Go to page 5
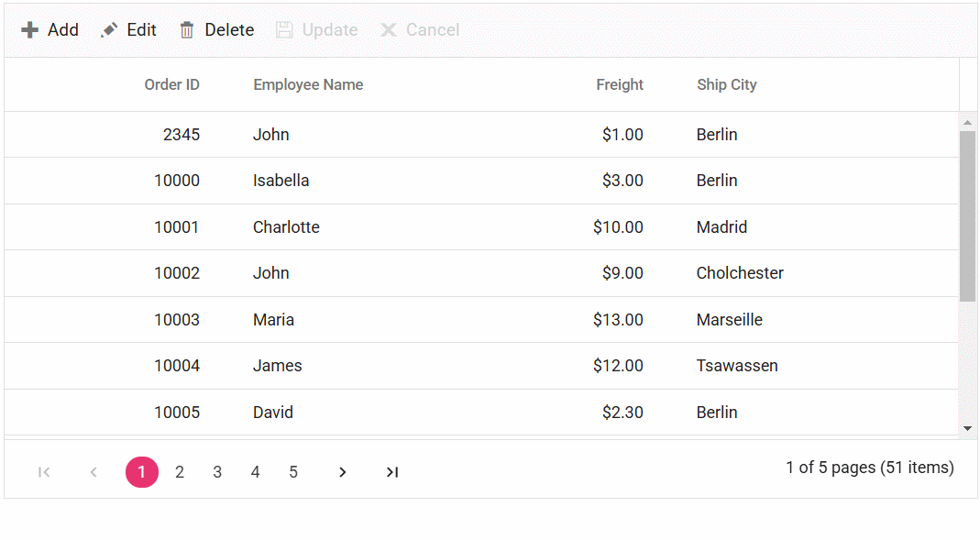Screen dimensions: 980x540 (293, 472)
